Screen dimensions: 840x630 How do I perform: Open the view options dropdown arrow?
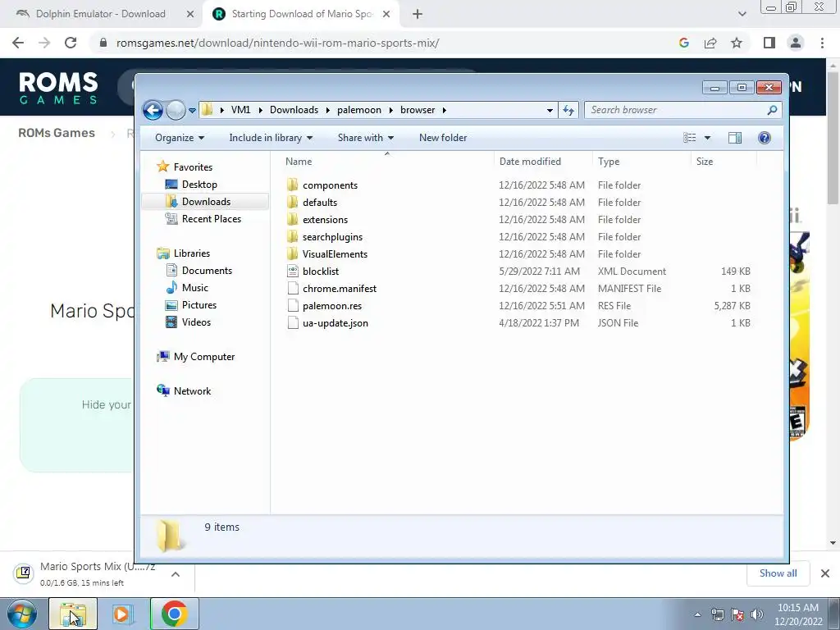[707, 138]
